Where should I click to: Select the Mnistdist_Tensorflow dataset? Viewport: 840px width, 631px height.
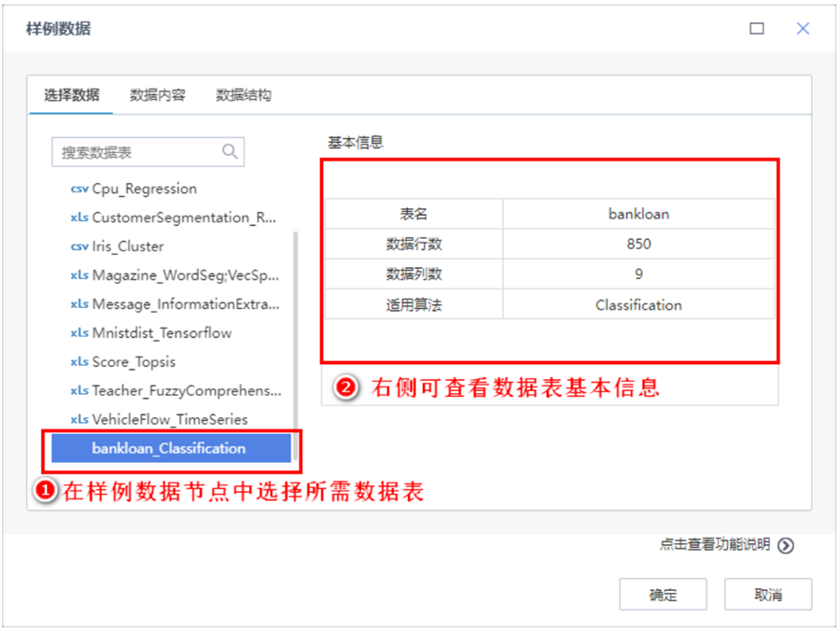pyautogui.click(x=161, y=333)
